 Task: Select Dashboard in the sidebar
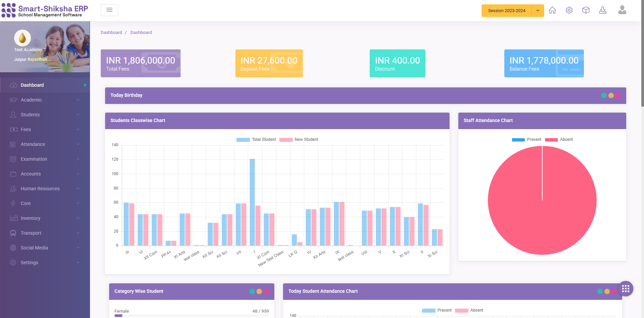tap(32, 85)
